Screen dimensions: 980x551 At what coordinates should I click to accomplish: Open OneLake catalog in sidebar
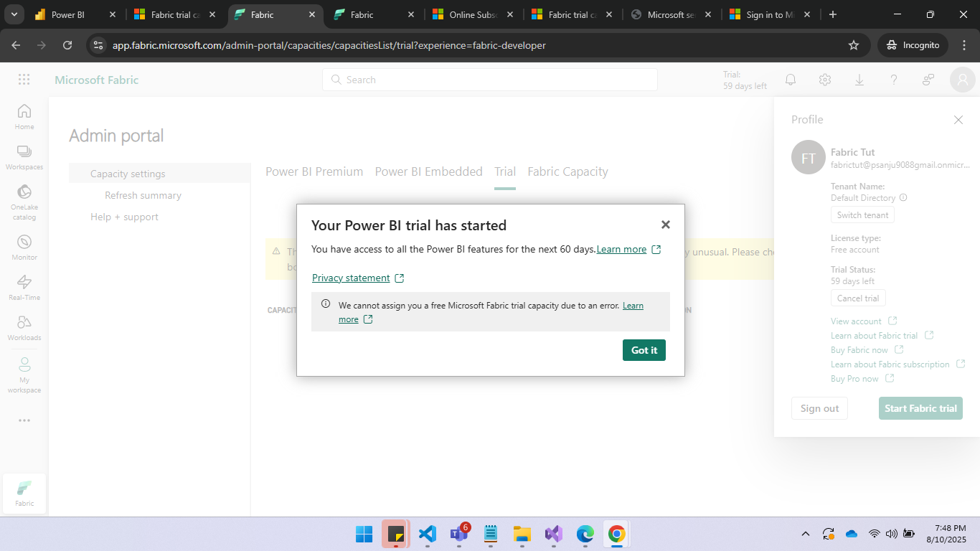click(24, 202)
